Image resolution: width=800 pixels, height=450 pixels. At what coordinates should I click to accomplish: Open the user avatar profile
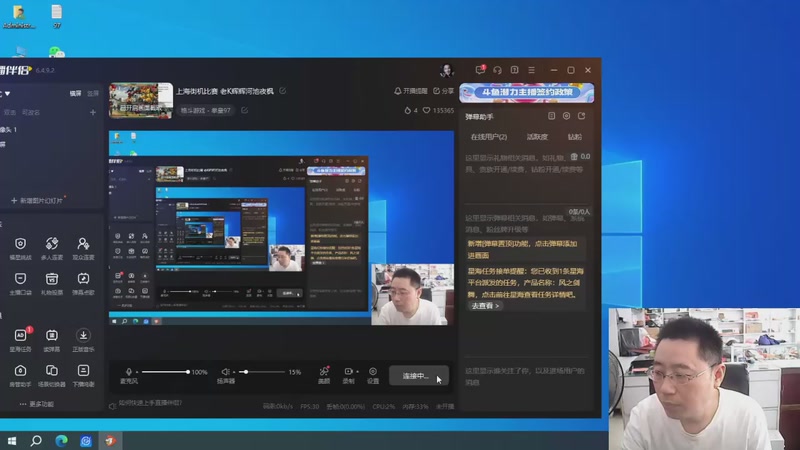447,70
